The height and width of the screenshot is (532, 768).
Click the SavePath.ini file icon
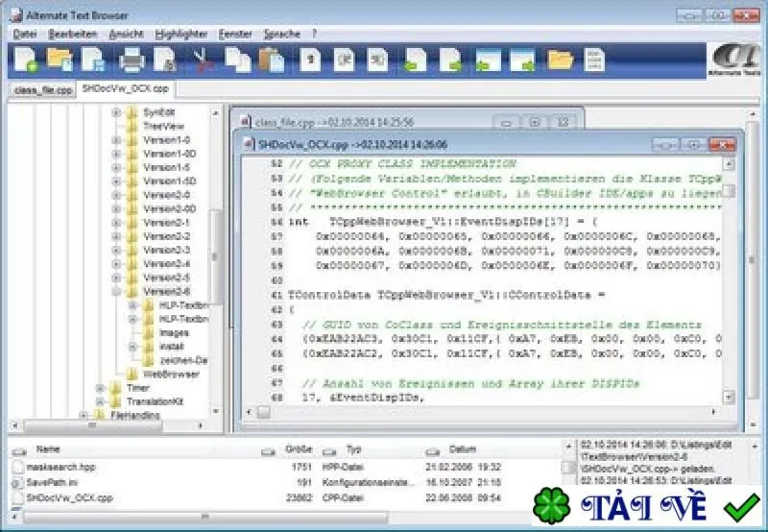point(17,482)
